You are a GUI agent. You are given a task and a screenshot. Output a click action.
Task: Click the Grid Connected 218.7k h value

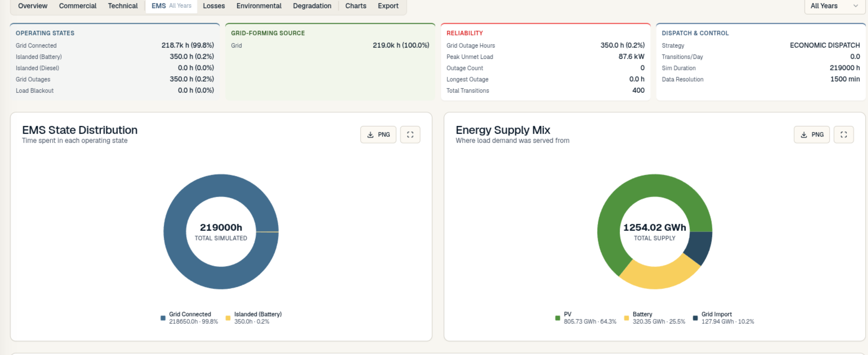coord(188,45)
